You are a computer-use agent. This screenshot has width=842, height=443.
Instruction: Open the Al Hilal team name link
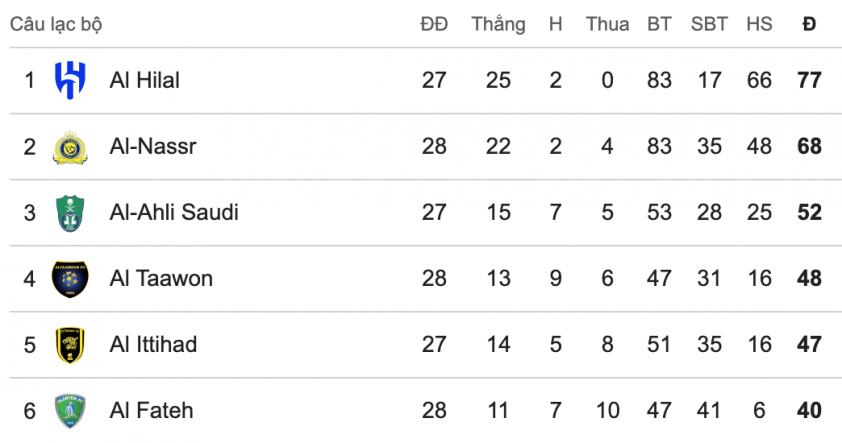coord(144,81)
